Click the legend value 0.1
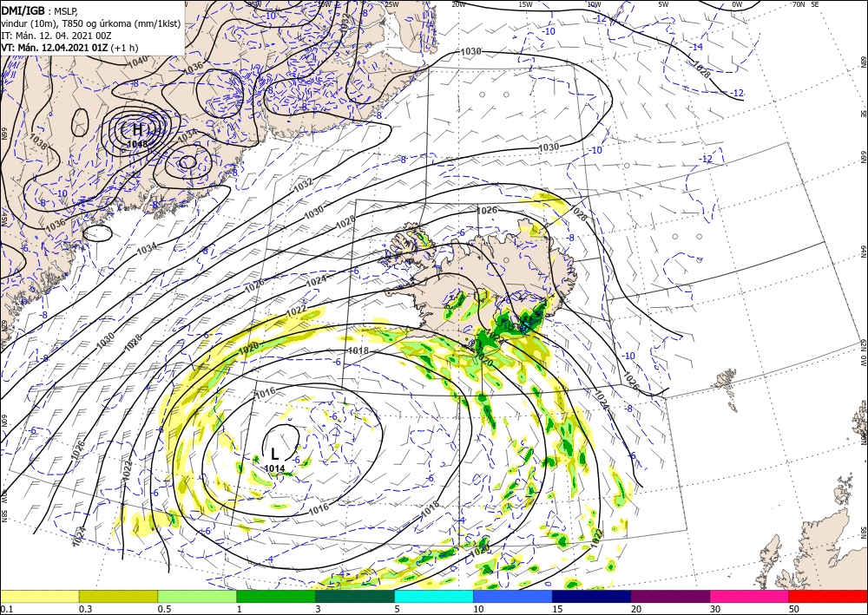This screenshot has width=868, height=615. click(x=5, y=609)
